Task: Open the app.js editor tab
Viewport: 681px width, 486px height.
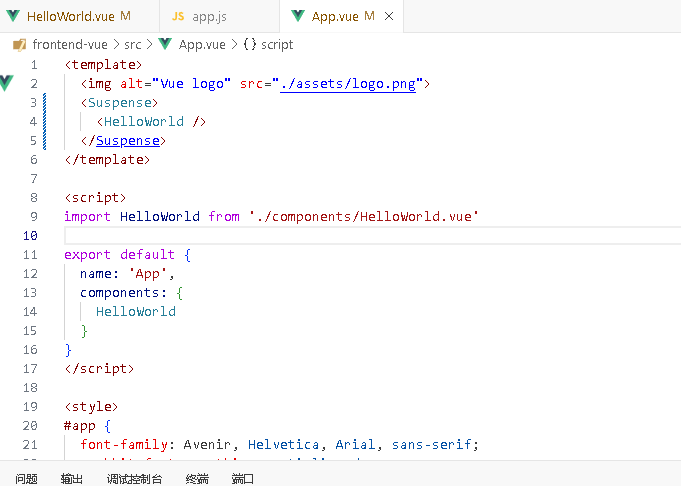Action: tap(219, 16)
